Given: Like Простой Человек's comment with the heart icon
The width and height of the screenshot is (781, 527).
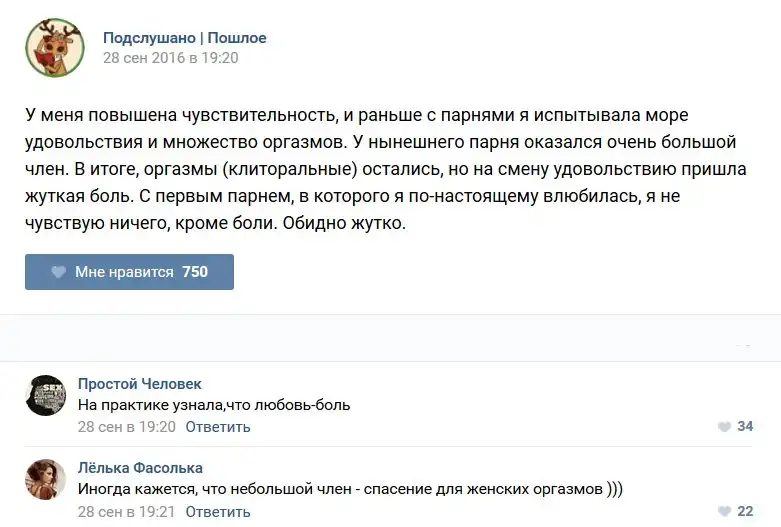Looking at the screenshot, I should tap(724, 427).
